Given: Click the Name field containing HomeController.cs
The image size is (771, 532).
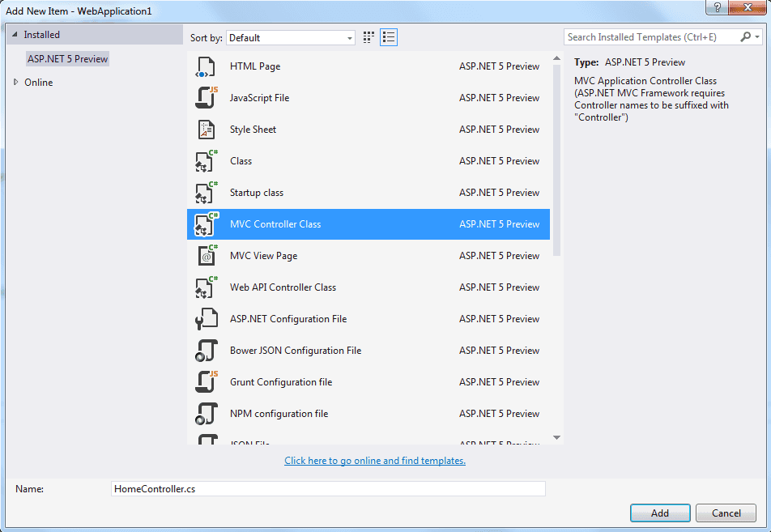Looking at the screenshot, I should click(x=328, y=489).
